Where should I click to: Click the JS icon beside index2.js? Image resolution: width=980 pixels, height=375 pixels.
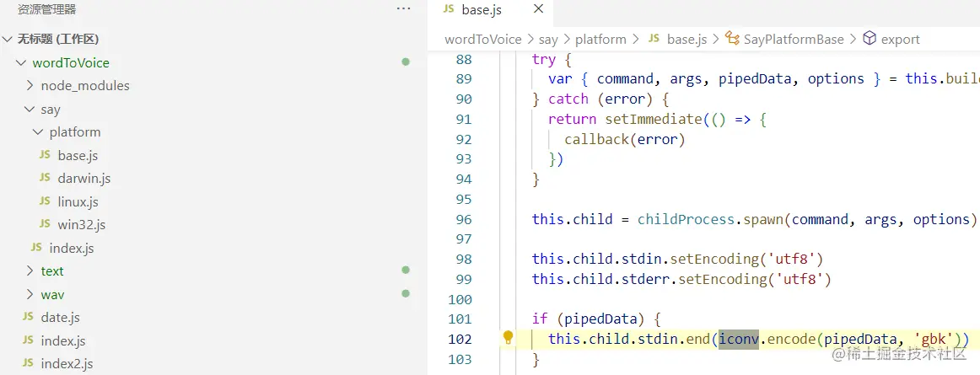click(28, 363)
